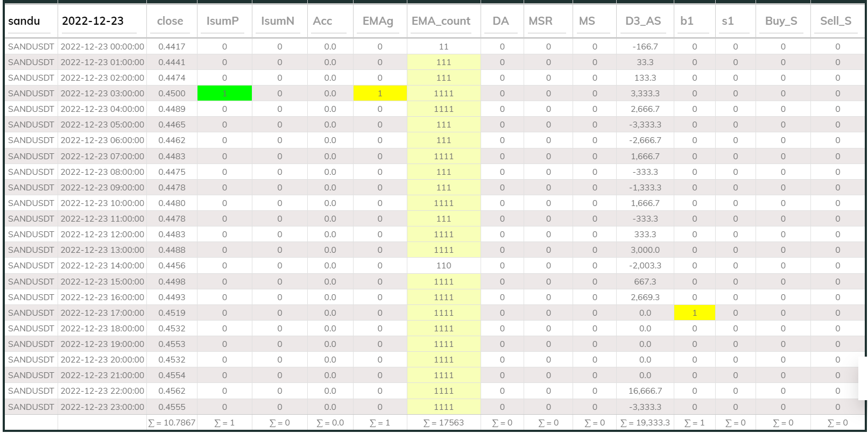Click the EMA_count sum Σ = 17563

(x=443, y=423)
